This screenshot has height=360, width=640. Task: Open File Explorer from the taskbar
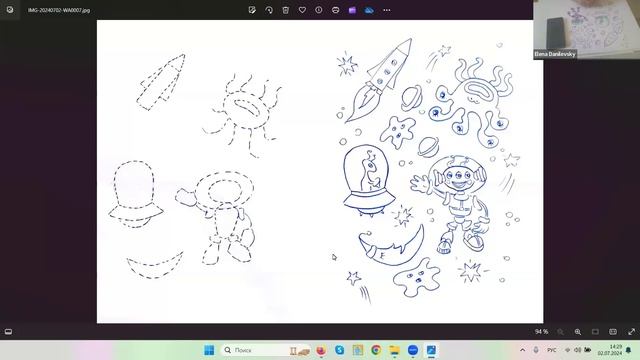394,350
